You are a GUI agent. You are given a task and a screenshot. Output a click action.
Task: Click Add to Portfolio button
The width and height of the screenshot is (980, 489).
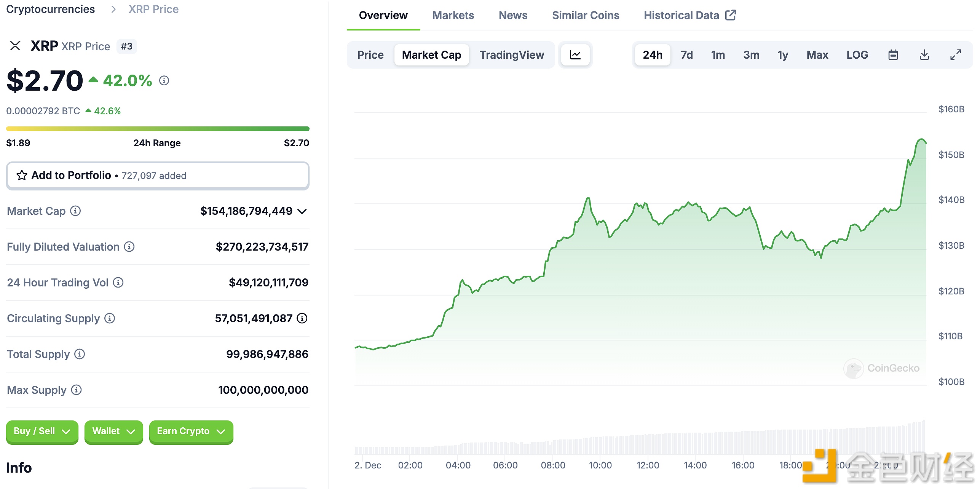[x=158, y=176]
